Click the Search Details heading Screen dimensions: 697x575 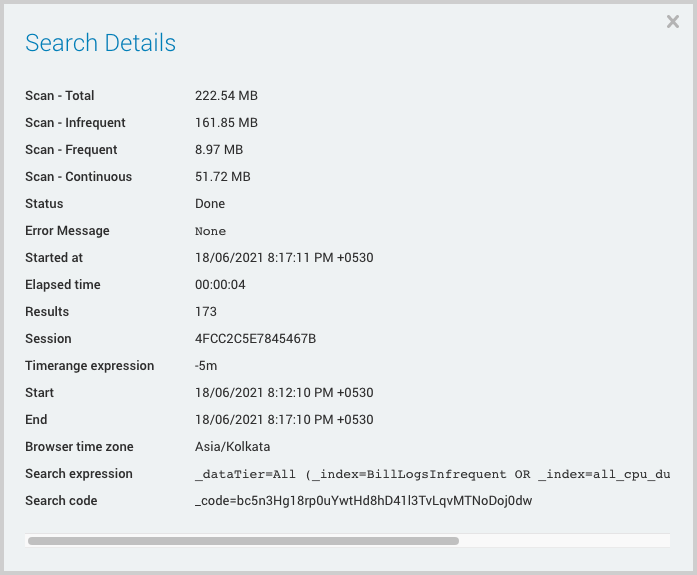100,43
